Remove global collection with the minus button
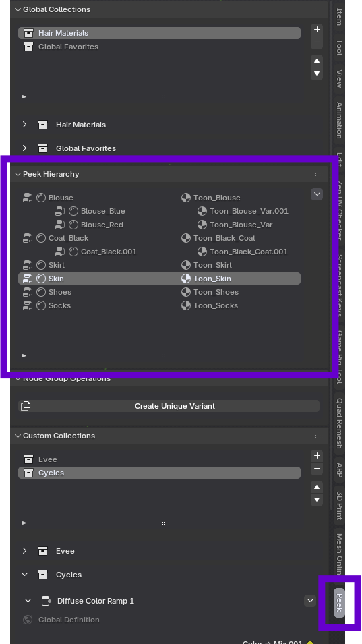 pos(317,42)
